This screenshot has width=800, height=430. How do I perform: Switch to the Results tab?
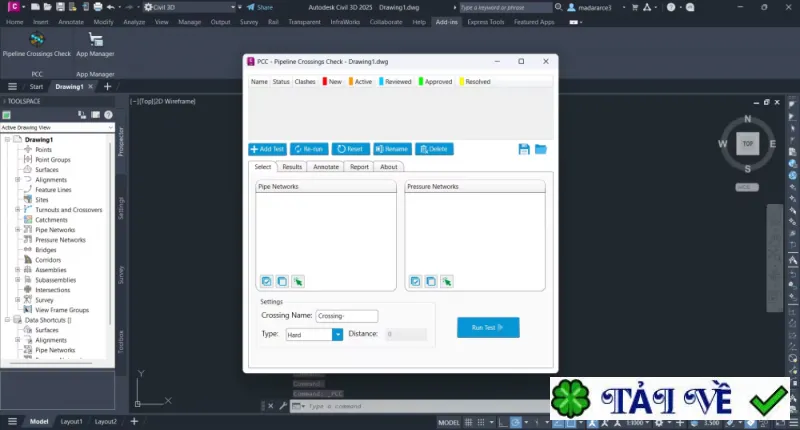pos(292,167)
